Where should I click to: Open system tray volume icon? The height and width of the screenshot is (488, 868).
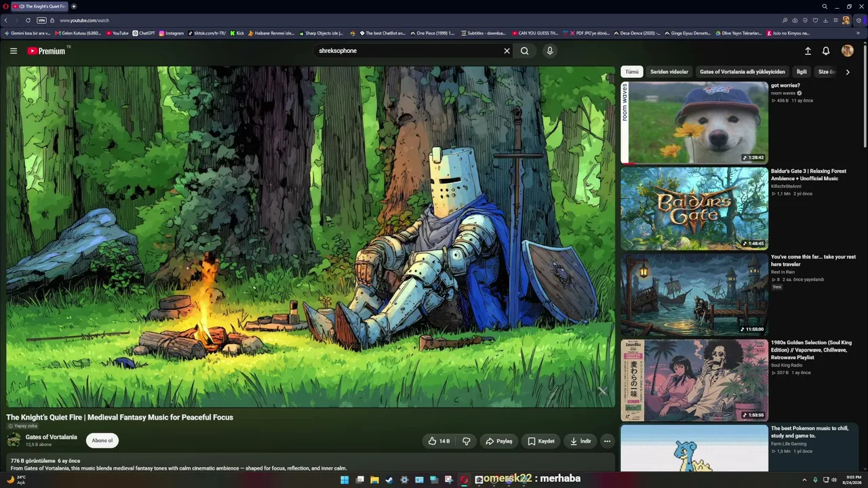click(x=834, y=480)
